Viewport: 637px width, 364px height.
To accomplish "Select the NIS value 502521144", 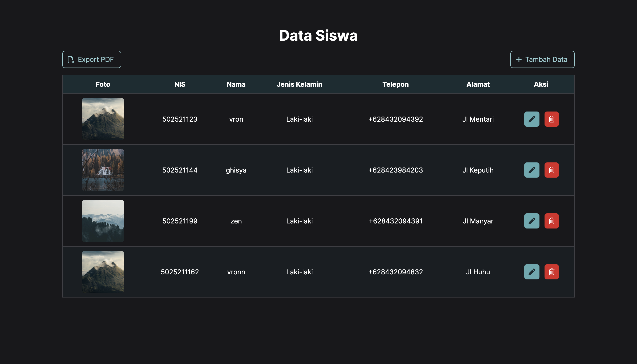I will click(180, 170).
